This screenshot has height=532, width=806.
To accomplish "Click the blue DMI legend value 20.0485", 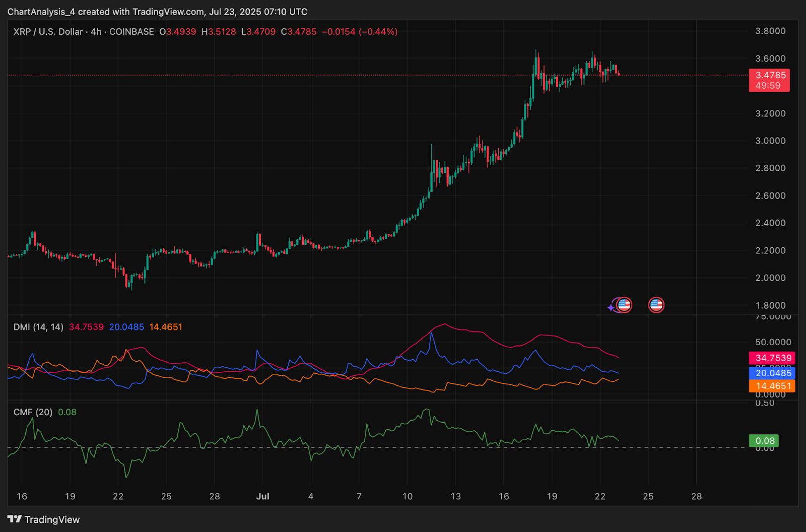I will [126, 327].
